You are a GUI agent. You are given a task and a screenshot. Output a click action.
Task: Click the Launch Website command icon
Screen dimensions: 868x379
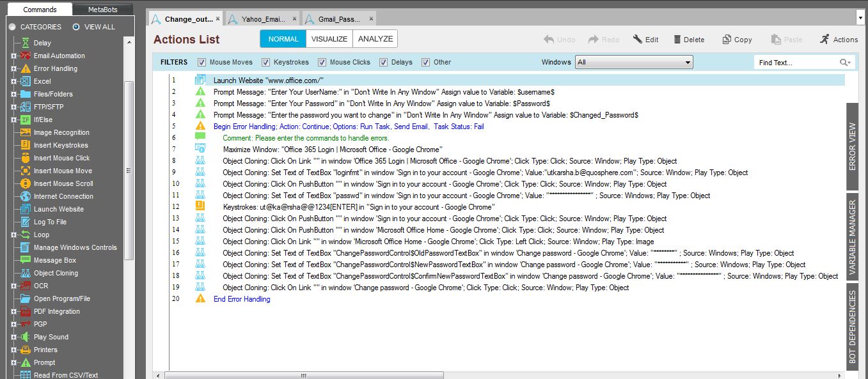[x=26, y=209]
